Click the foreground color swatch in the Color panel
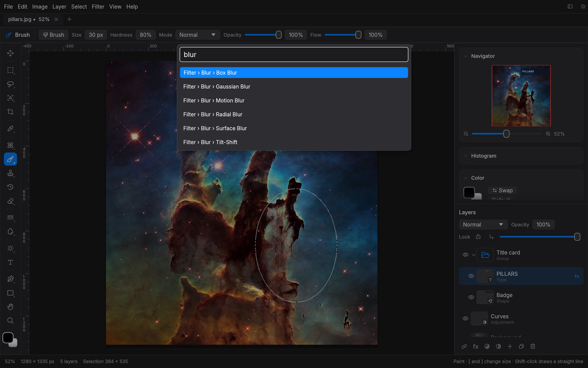This screenshot has width=588, height=368. click(469, 192)
